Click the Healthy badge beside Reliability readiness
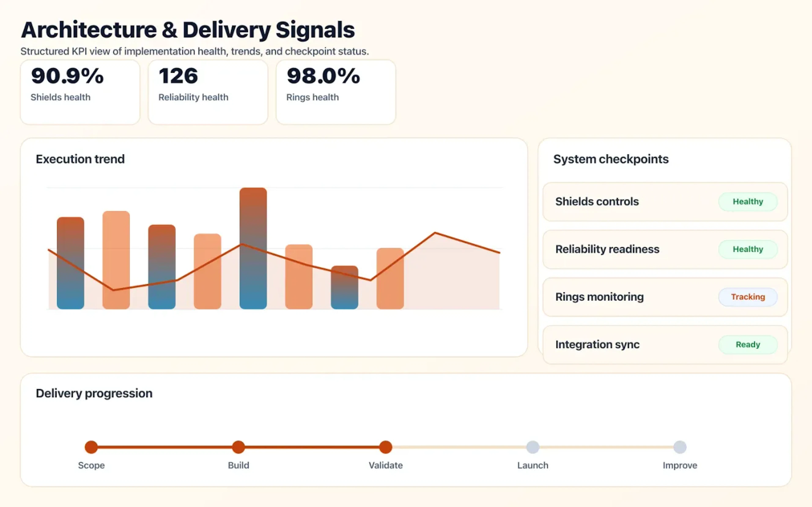This screenshot has width=812, height=507. [748, 249]
